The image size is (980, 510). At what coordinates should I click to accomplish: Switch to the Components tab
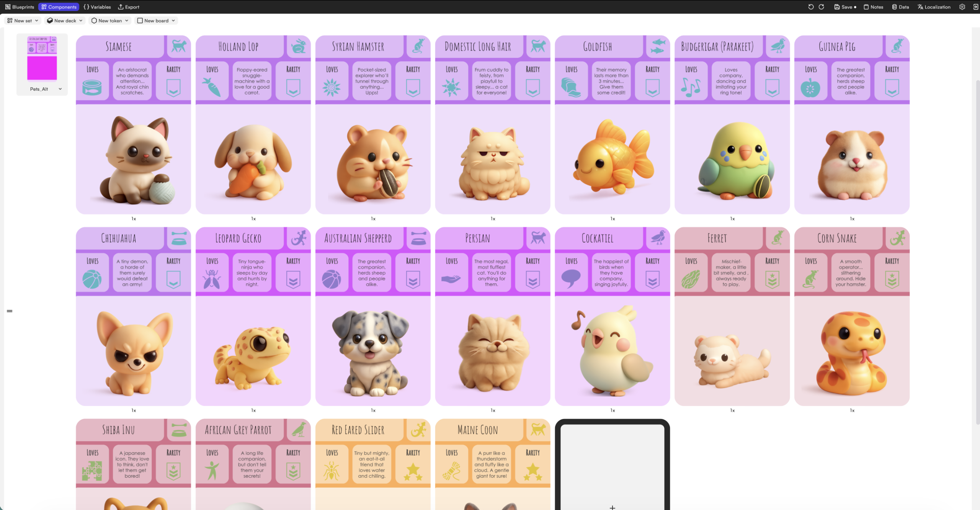click(59, 7)
